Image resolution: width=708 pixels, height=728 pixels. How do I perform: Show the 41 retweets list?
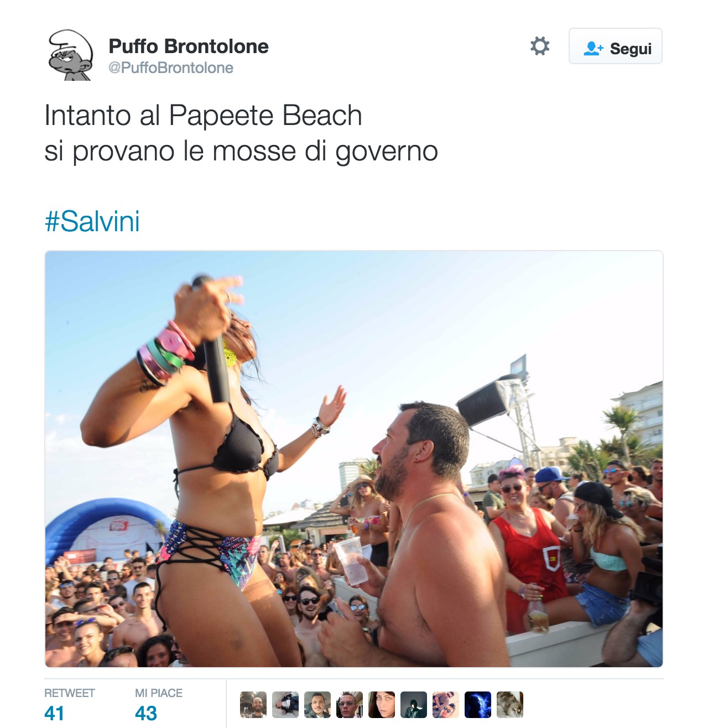pyautogui.click(x=70, y=705)
